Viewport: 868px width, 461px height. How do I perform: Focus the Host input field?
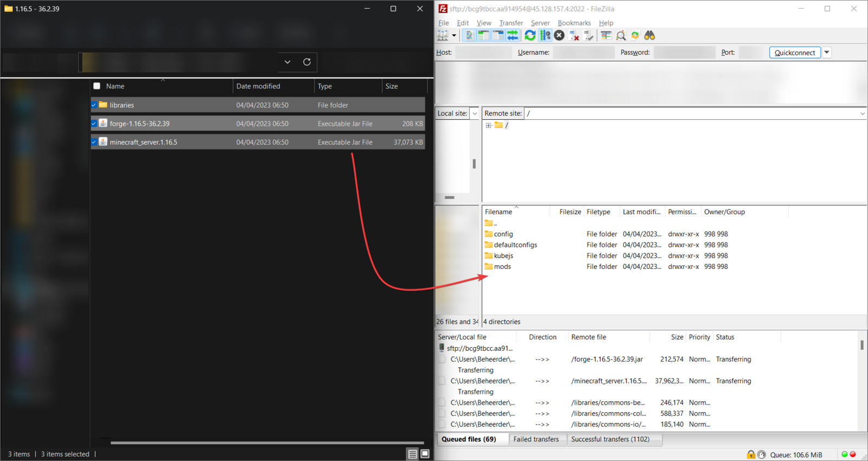483,53
